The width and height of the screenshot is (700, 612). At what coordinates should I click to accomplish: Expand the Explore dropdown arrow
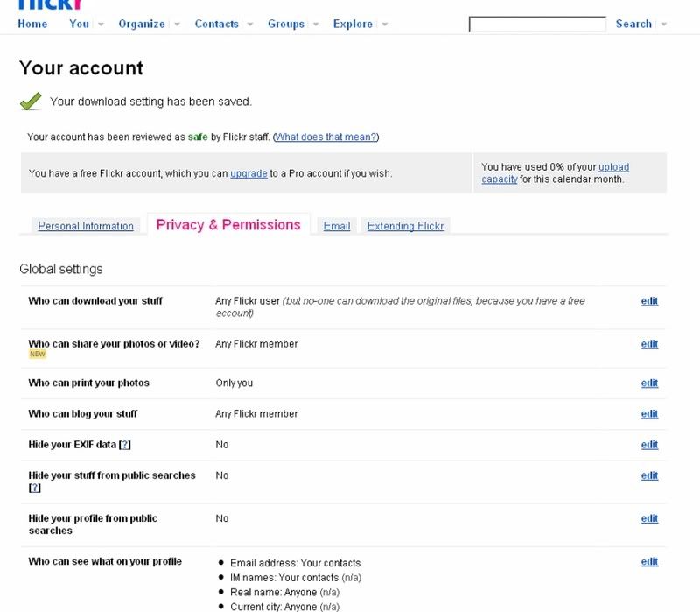[385, 25]
